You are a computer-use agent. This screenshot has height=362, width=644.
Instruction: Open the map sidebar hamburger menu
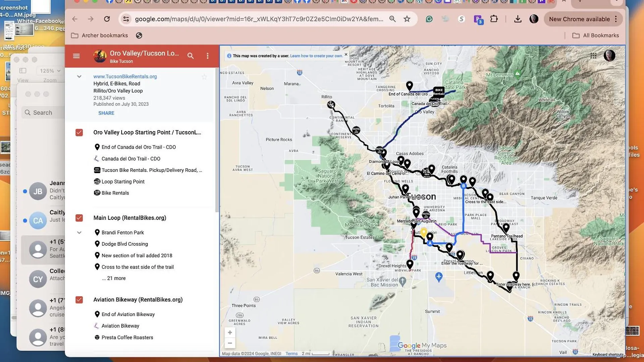tap(76, 56)
